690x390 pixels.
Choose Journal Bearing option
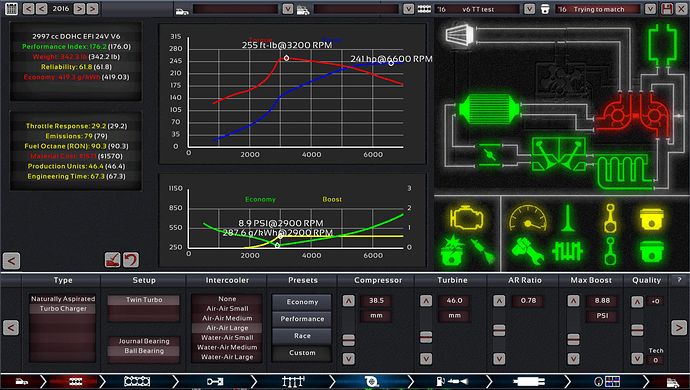[x=144, y=341]
